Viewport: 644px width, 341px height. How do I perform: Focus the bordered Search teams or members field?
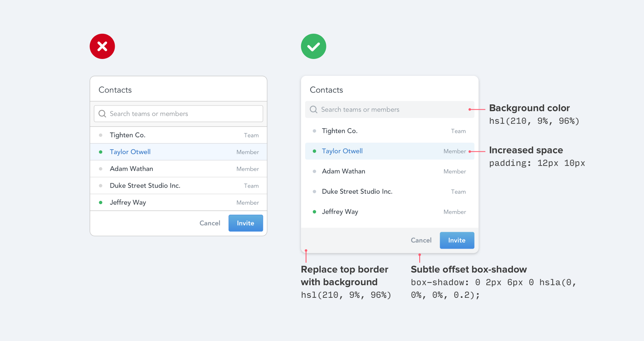tap(178, 114)
